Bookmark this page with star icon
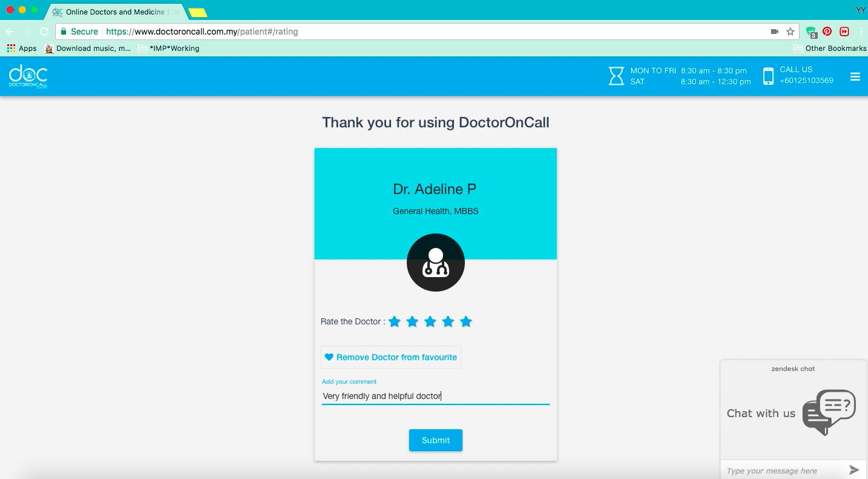 790,32
